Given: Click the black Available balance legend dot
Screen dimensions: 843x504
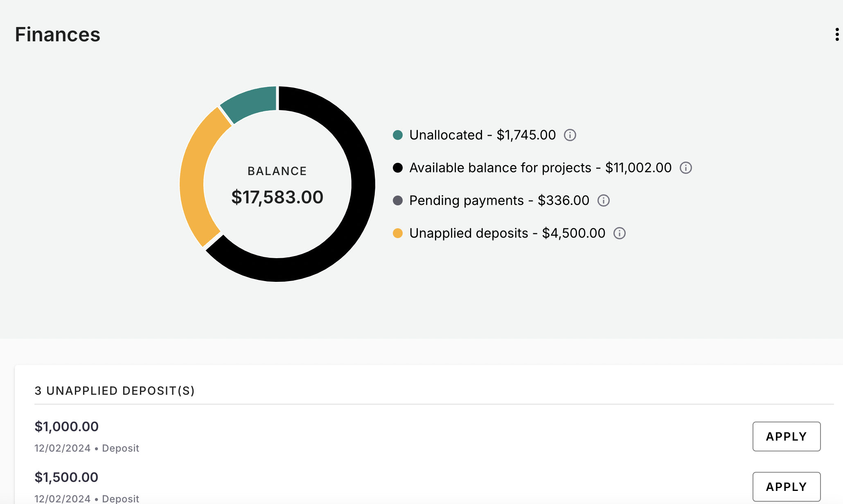Looking at the screenshot, I should click(398, 168).
